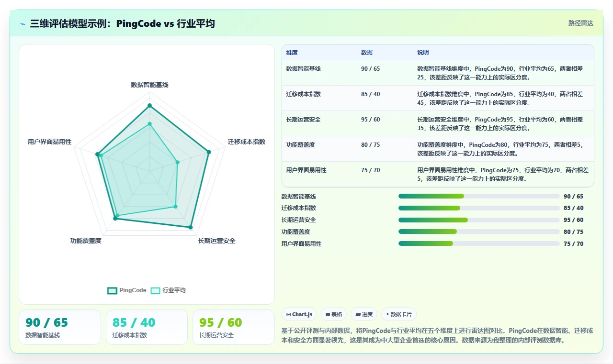Click the 功能覆盖度 label left of progress bar
The width and height of the screenshot is (613, 364).
tap(296, 232)
